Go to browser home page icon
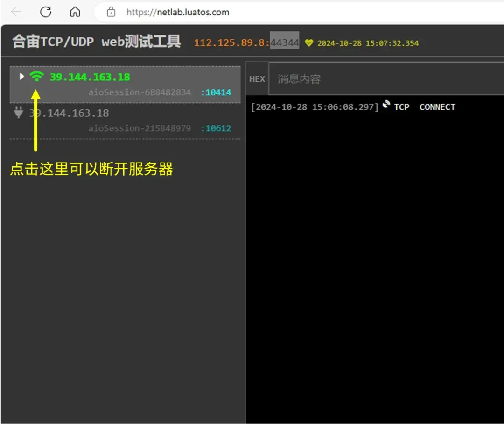Screen dimensions: 504x424 coord(75,12)
